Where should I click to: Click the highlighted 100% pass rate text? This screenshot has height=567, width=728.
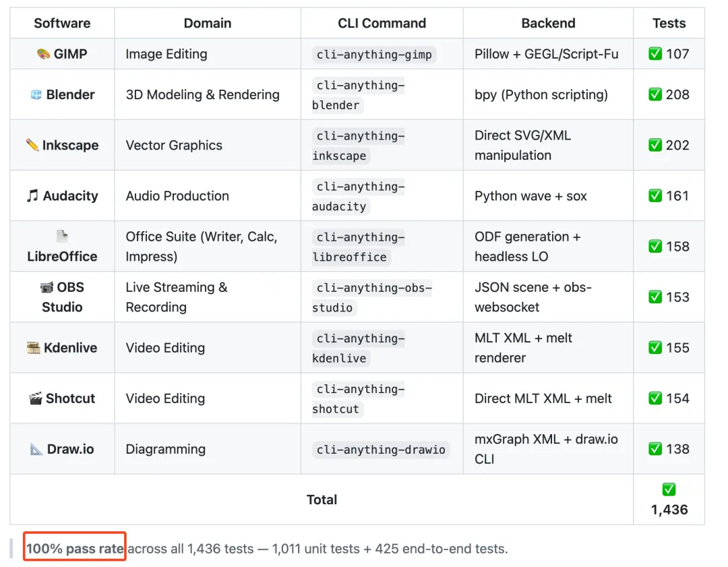(75, 549)
